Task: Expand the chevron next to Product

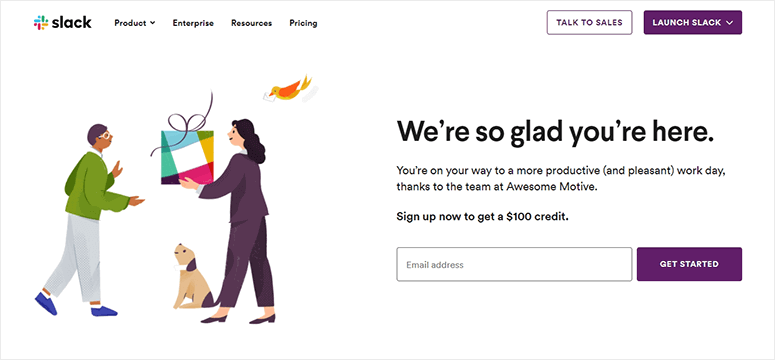Action: click(x=152, y=23)
